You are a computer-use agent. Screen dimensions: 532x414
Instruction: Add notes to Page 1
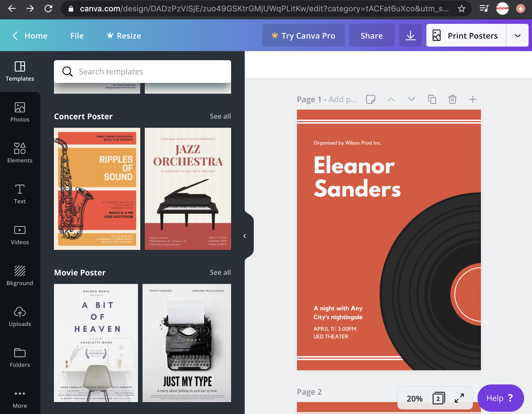371,99
